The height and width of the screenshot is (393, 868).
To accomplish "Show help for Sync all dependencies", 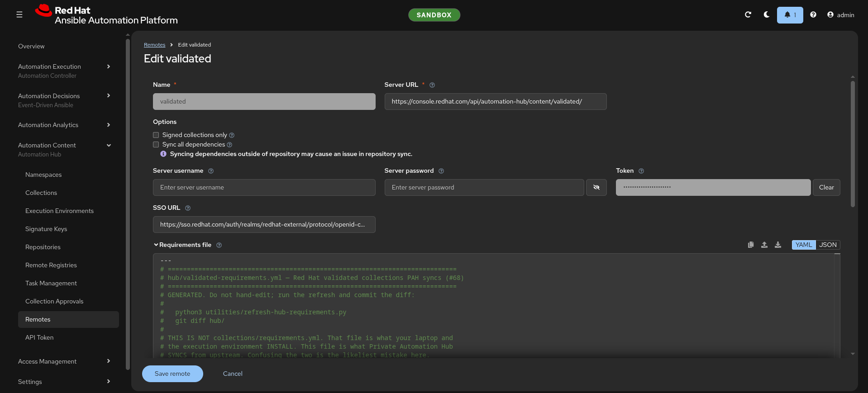I will 229,145.
